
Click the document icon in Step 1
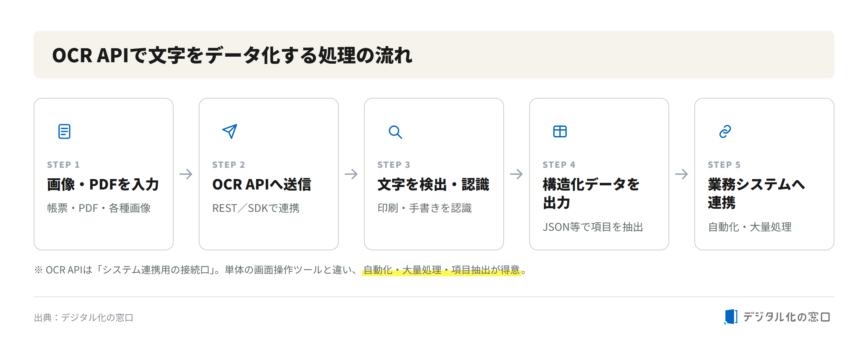click(x=64, y=131)
